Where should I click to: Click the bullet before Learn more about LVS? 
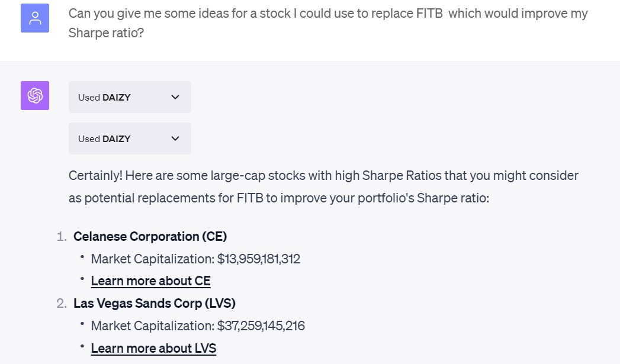coord(82,347)
